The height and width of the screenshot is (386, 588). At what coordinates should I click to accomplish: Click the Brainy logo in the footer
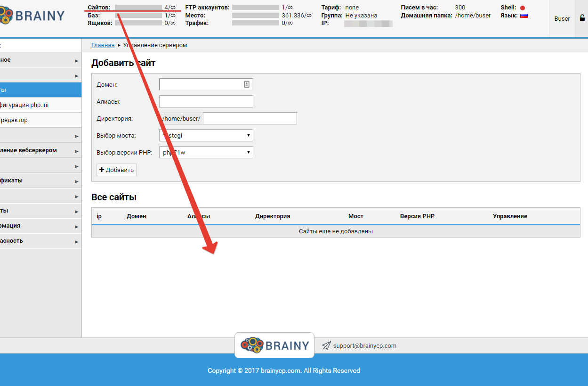coord(274,345)
